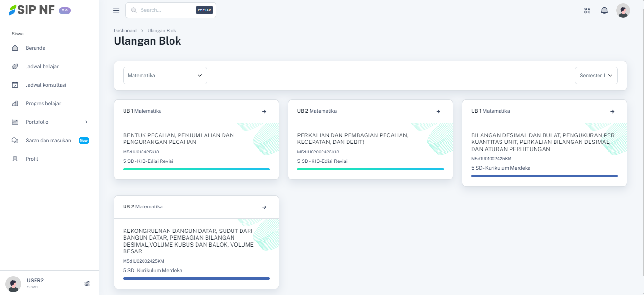The image size is (644, 295).
Task: Click the Beranda home icon
Action: tap(15, 48)
